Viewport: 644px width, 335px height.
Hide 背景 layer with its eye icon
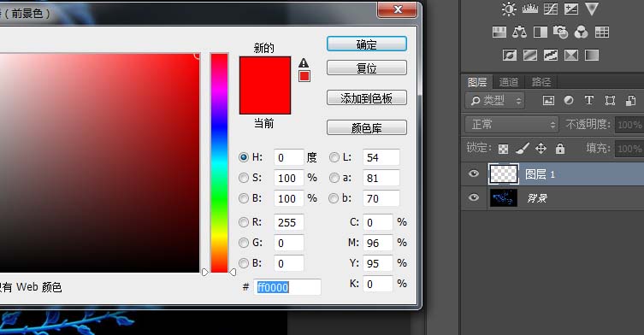pyautogui.click(x=474, y=197)
